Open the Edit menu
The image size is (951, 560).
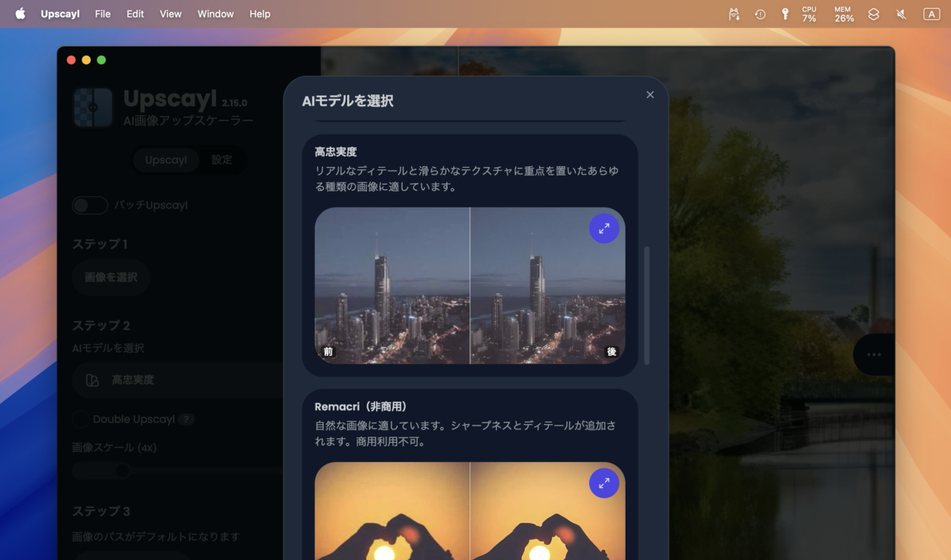(x=135, y=13)
